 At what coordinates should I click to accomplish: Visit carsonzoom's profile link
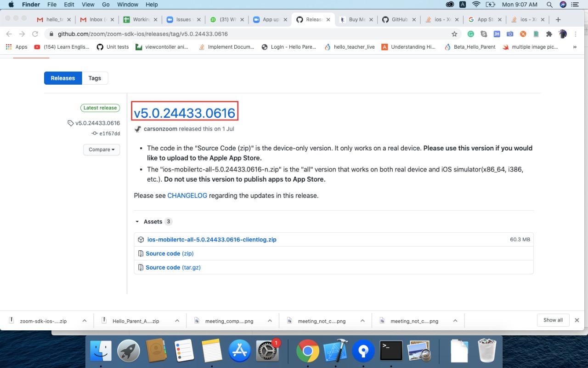click(160, 129)
